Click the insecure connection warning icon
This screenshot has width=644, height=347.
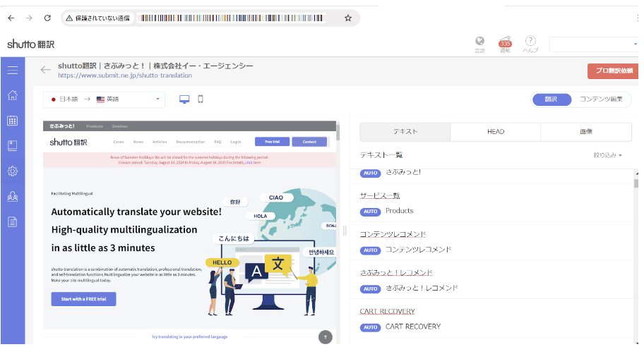69,18
